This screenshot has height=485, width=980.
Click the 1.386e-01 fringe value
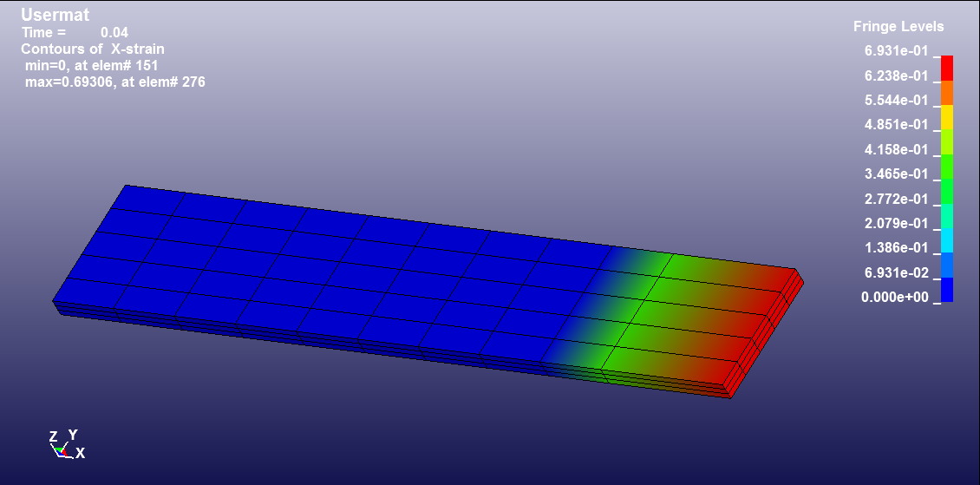tap(896, 247)
